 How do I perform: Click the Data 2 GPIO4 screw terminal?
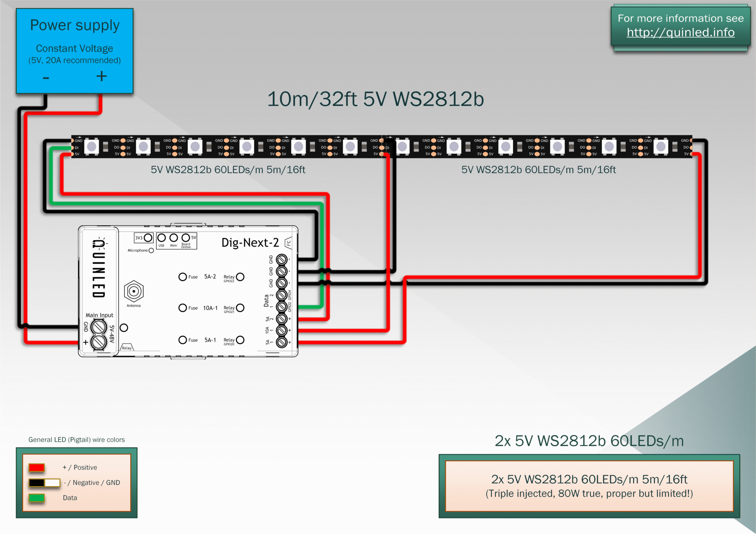click(282, 295)
